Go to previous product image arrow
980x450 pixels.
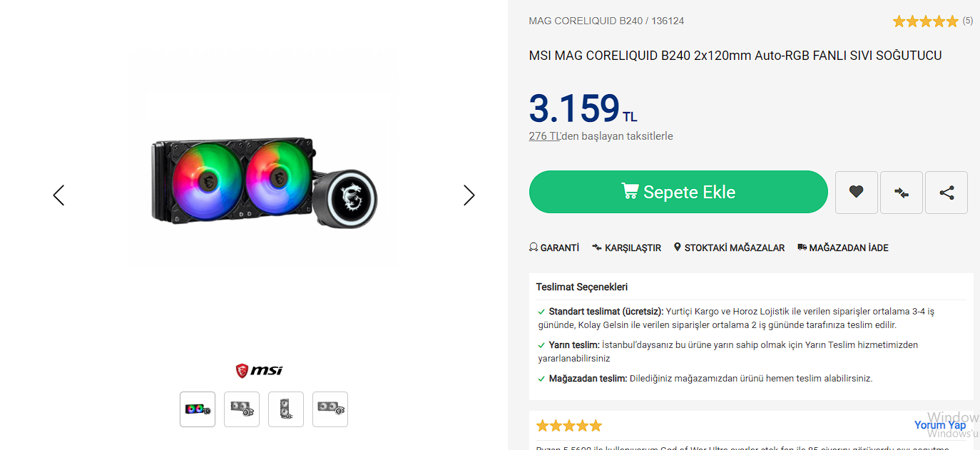58,195
